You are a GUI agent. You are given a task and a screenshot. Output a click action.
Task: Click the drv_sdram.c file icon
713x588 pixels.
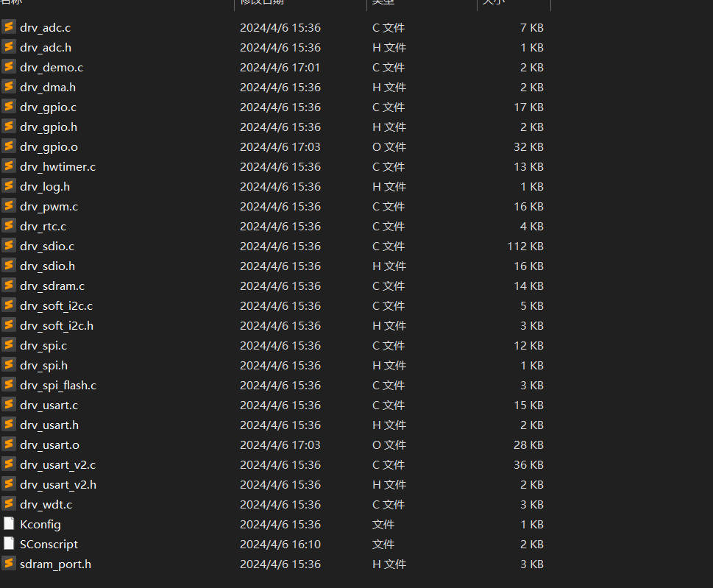coord(9,285)
